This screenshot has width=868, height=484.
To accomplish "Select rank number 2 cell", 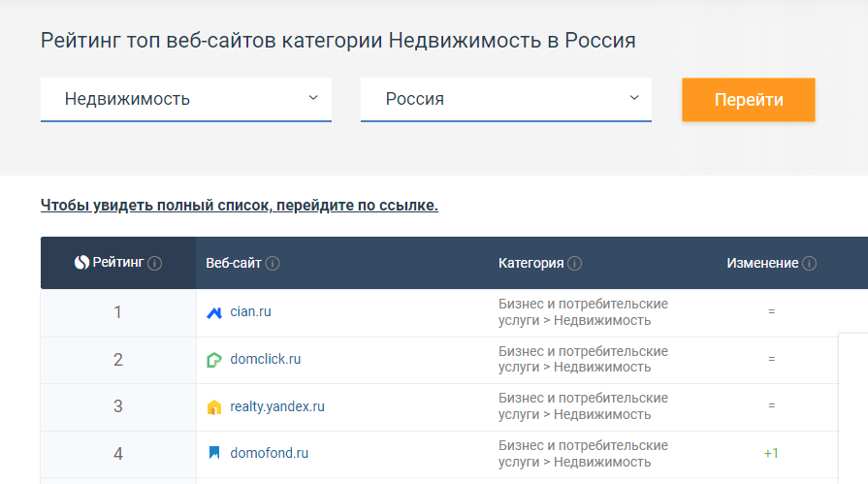I will (118, 360).
